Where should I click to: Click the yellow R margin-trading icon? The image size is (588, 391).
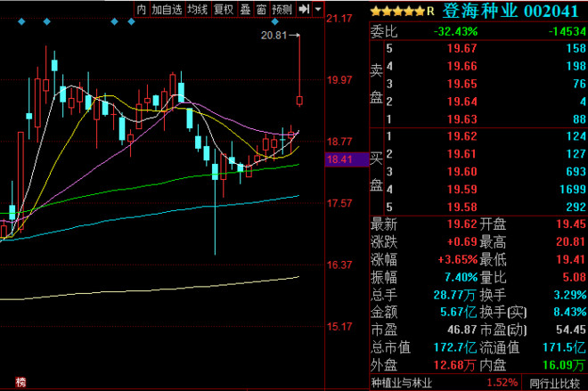430,12
